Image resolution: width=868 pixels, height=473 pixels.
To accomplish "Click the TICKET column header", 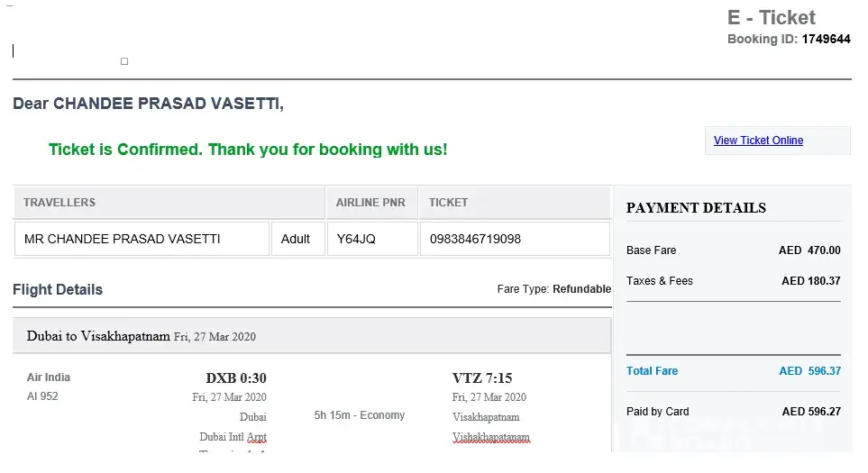I will click(448, 203).
